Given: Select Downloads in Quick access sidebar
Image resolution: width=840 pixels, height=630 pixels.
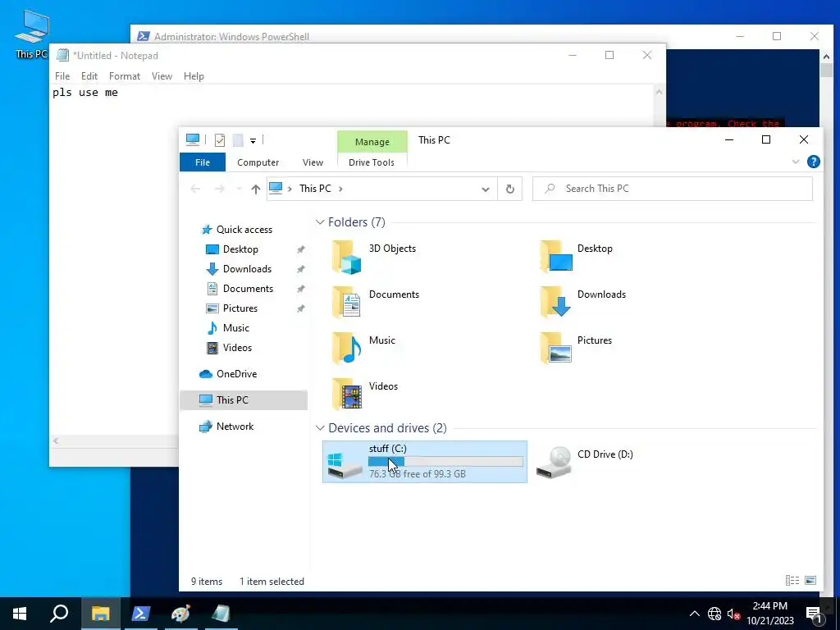Looking at the screenshot, I should 247,269.
